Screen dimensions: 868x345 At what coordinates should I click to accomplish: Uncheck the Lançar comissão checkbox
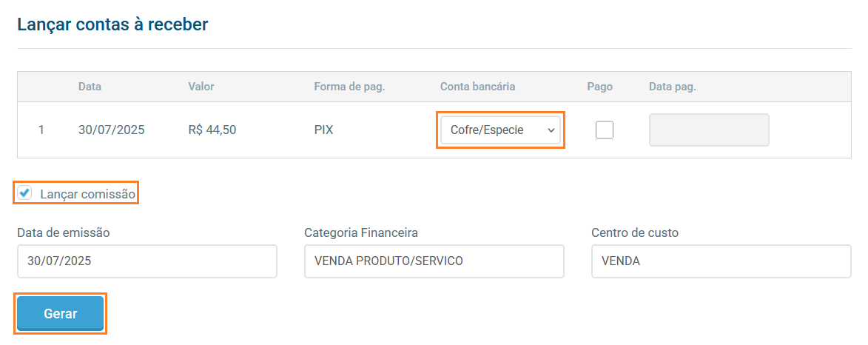pos(25,193)
